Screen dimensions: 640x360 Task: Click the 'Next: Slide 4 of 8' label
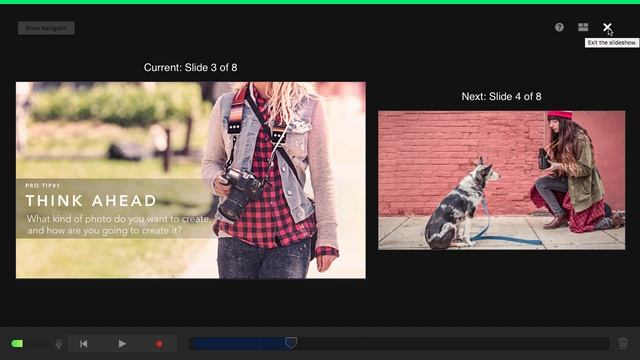501,96
